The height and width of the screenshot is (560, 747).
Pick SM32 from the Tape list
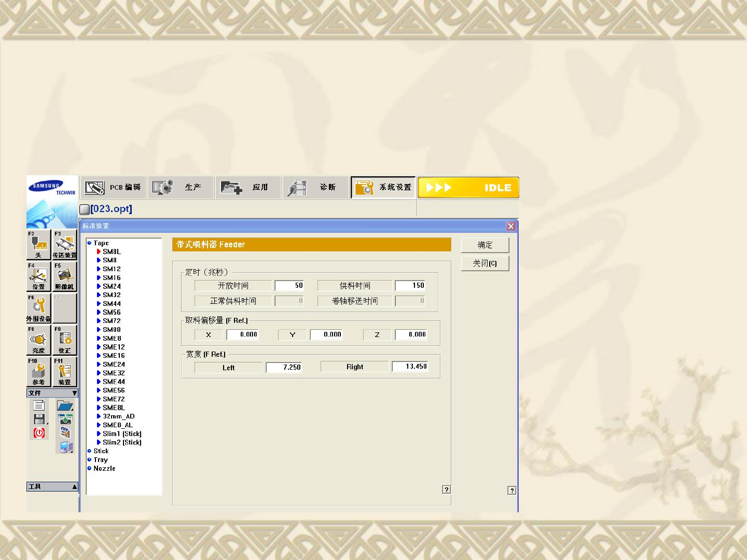click(112, 295)
